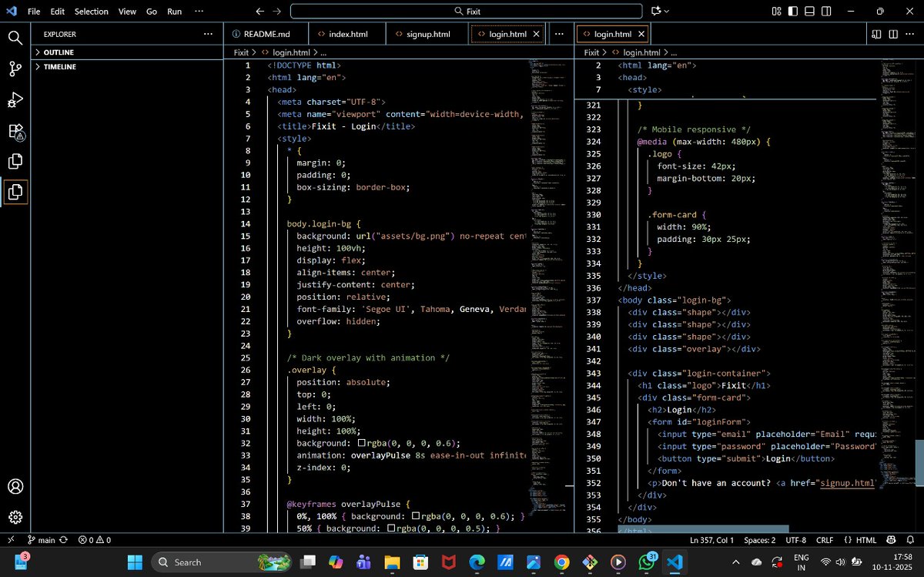Screen dimensions: 924x577
Task: Toggle the primary side bar
Action: 793,12
